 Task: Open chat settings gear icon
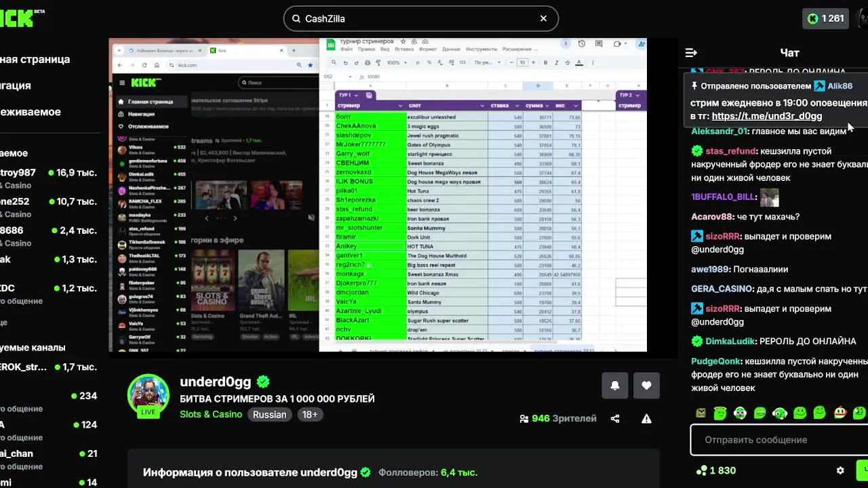pyautogui.click(x=840, y=470)
